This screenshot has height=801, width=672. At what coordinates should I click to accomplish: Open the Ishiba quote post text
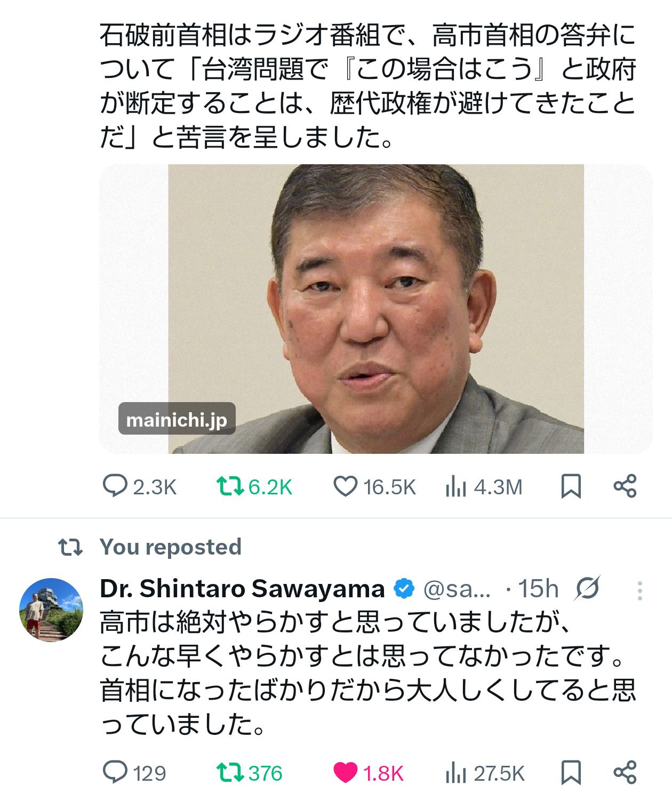pyautogui.click(x=368, y=85)
